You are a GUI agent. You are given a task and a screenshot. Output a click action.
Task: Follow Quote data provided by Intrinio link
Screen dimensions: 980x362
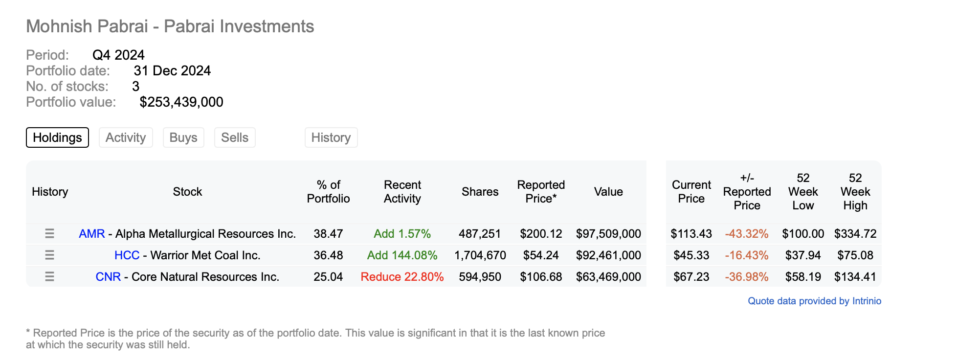pyautogui.click(x=814, y=301)
